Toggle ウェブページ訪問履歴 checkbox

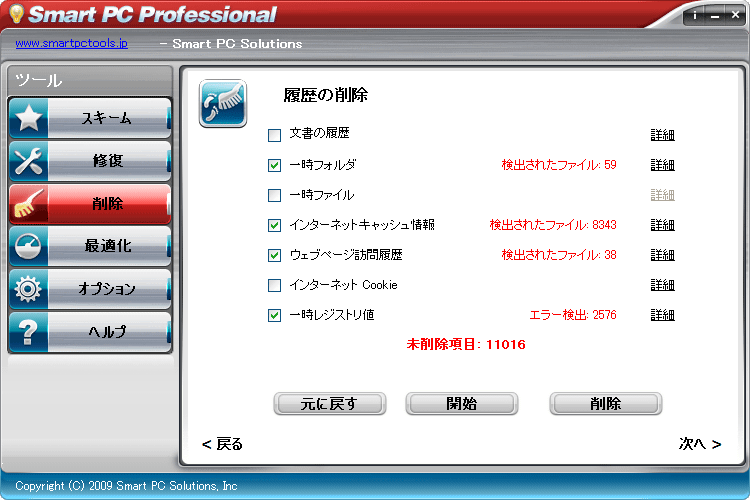coord(274,255)
